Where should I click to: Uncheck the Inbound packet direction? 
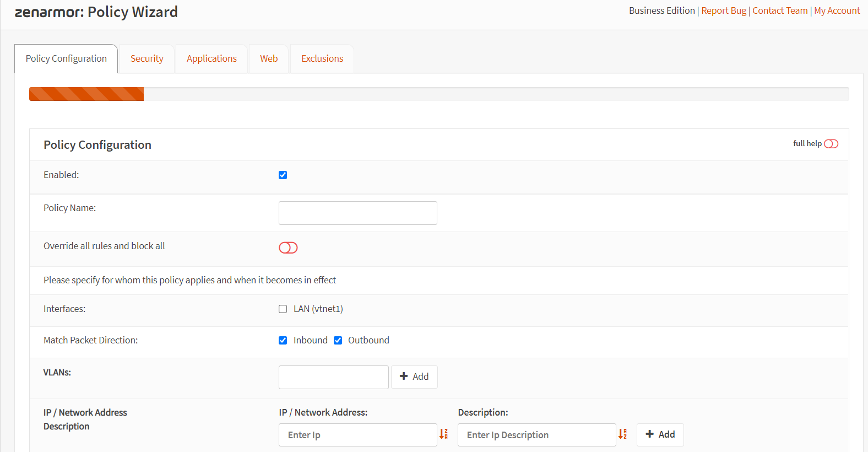tap(283, 341)
